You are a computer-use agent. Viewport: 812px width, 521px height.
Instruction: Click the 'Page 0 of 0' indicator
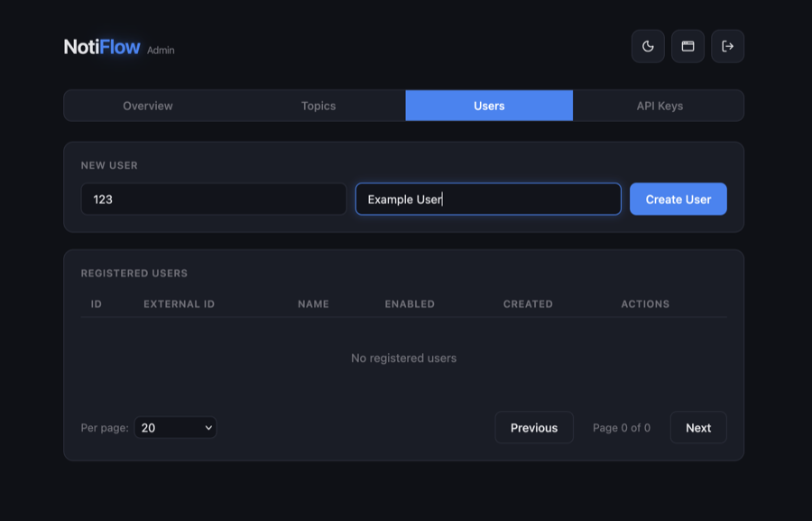point(622,428)
